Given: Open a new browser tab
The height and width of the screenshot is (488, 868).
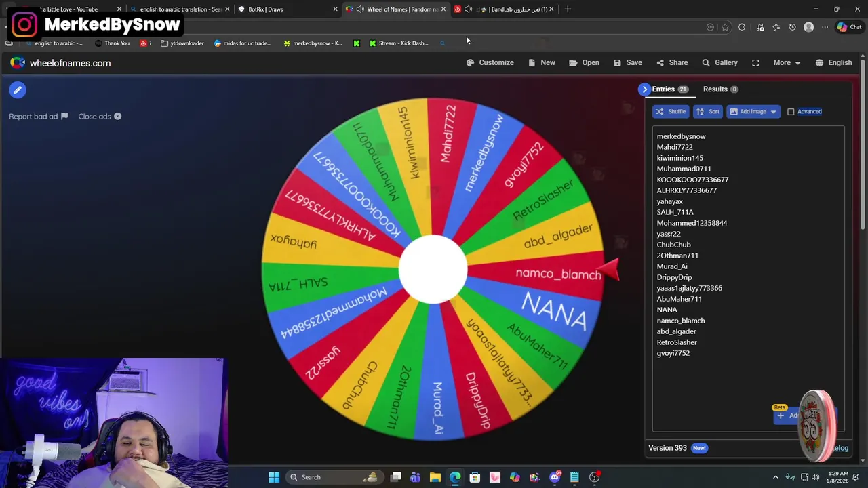Looking at the screenshot, I should [x=568, y=9].
